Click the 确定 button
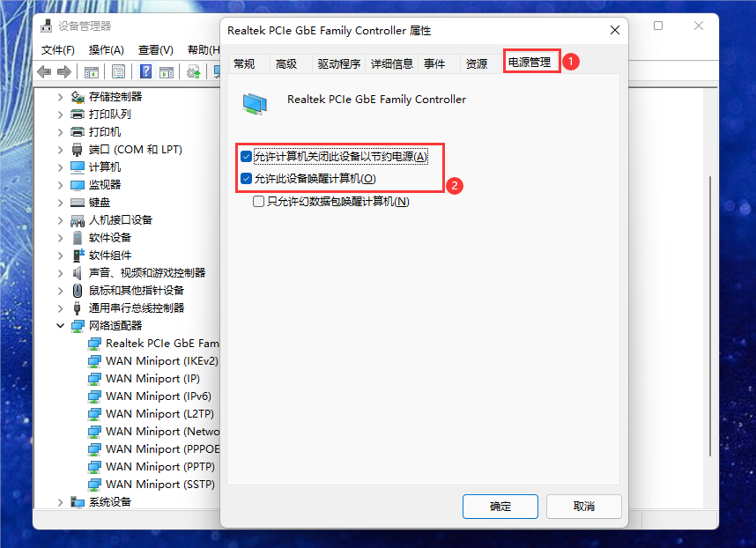This screenshot has height=548, width=756. click(x=500, y=507)
